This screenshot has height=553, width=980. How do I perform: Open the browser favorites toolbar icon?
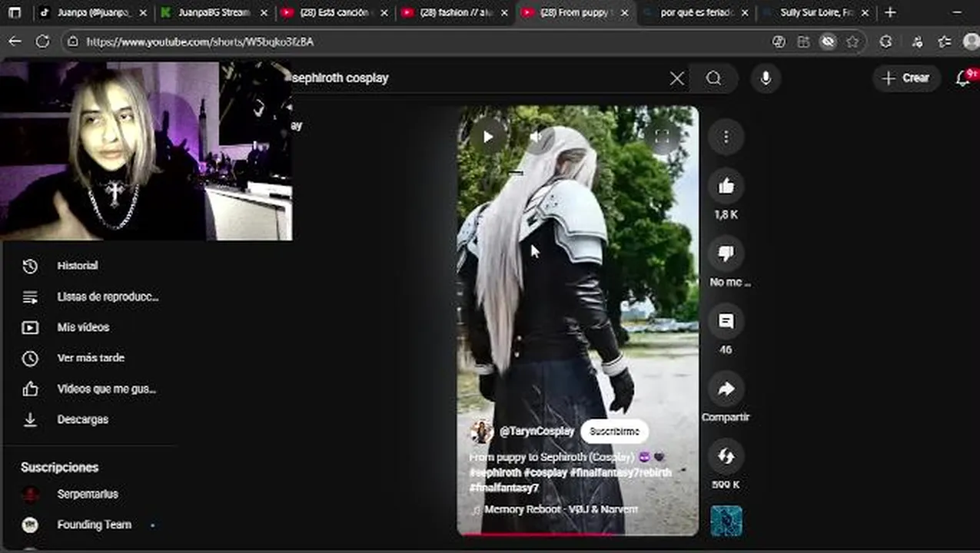(945, 42)
